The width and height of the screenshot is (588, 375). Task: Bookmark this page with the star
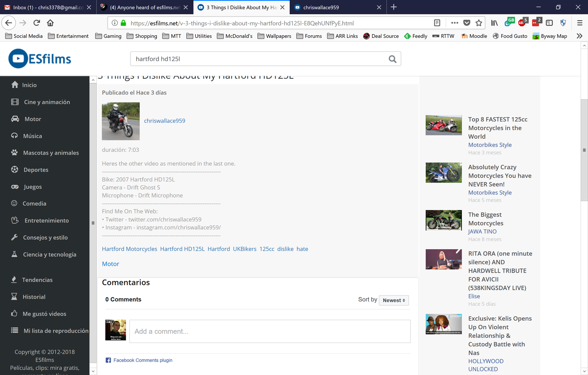(x=479, y=23)
